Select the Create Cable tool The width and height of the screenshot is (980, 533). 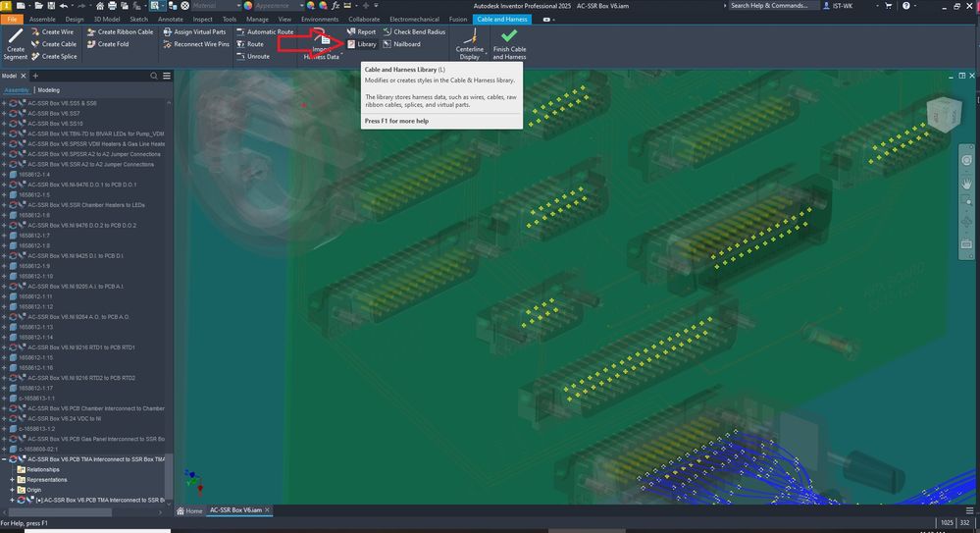[x=54, y=44]
